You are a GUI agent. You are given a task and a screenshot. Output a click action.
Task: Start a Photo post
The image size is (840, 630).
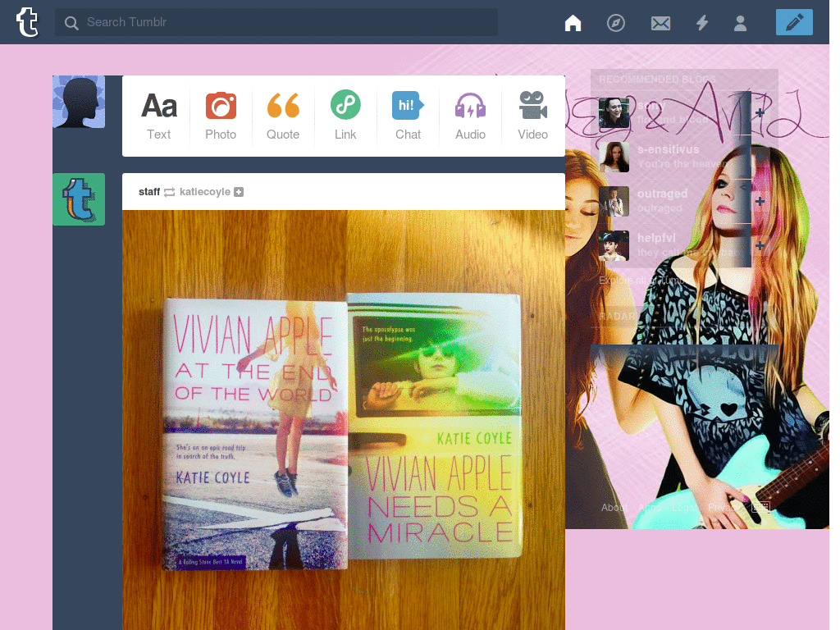point(221,115)
